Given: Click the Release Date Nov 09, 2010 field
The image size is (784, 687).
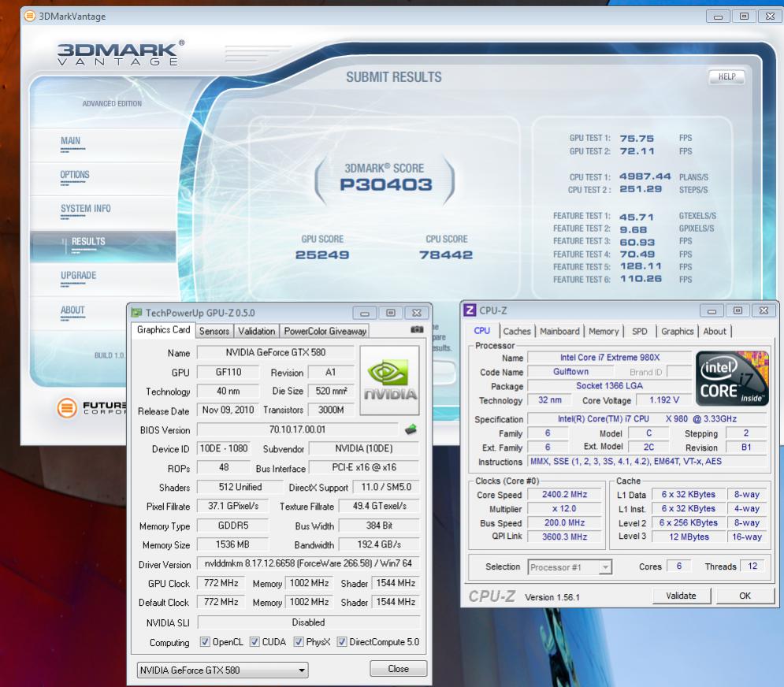Looking at the screenshot, I should [x=228, y=410].
